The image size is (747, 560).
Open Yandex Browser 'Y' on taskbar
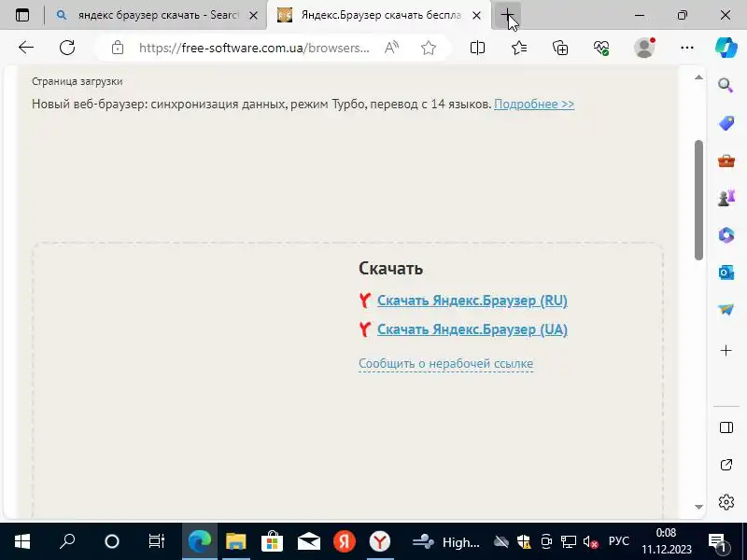[380, 541]
